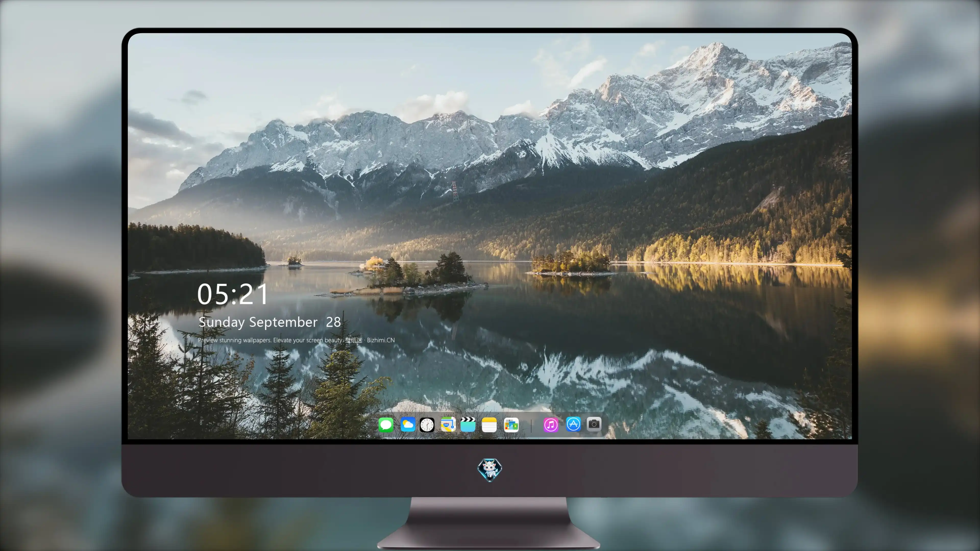The width and height of the screenshot is (980, 551).
Task: Open the App Store in the dock
Action: click(573, 424)
